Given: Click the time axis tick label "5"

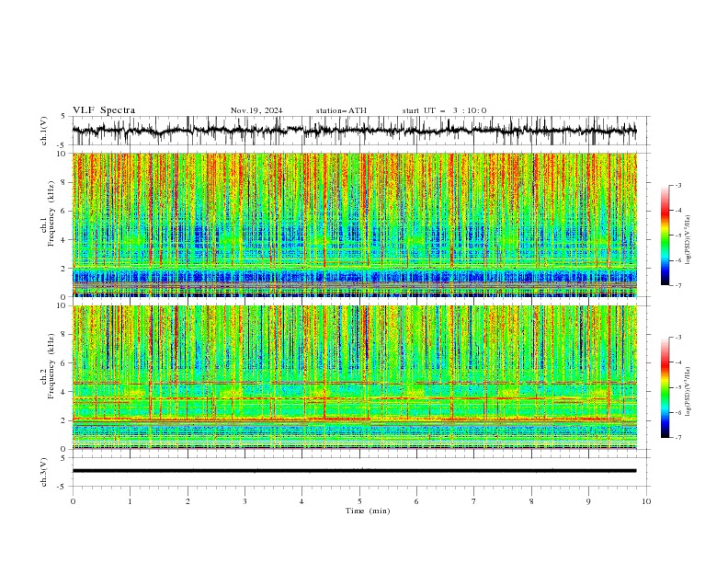Looking at the screenshot, I should pos(359,501).
